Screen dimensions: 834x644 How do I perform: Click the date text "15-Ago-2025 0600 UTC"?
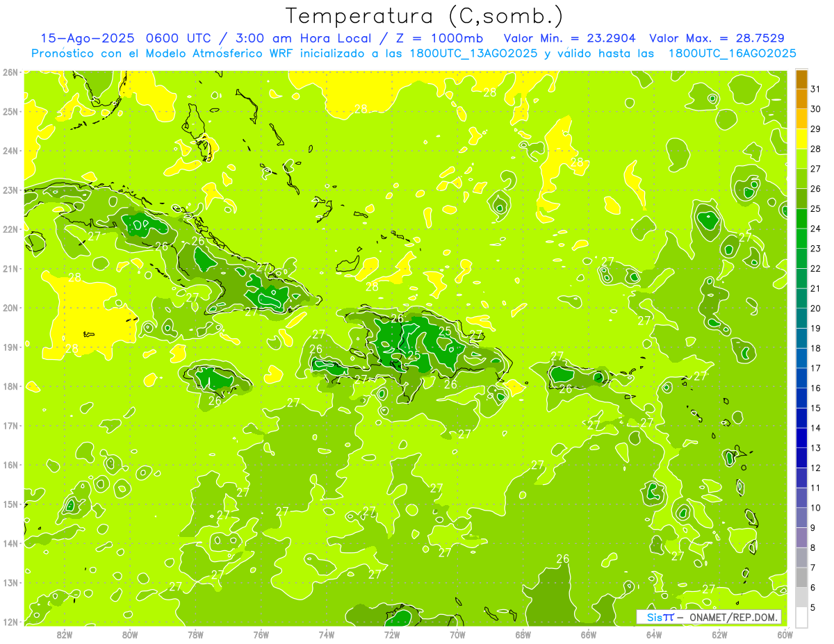(x=126, y=38)
